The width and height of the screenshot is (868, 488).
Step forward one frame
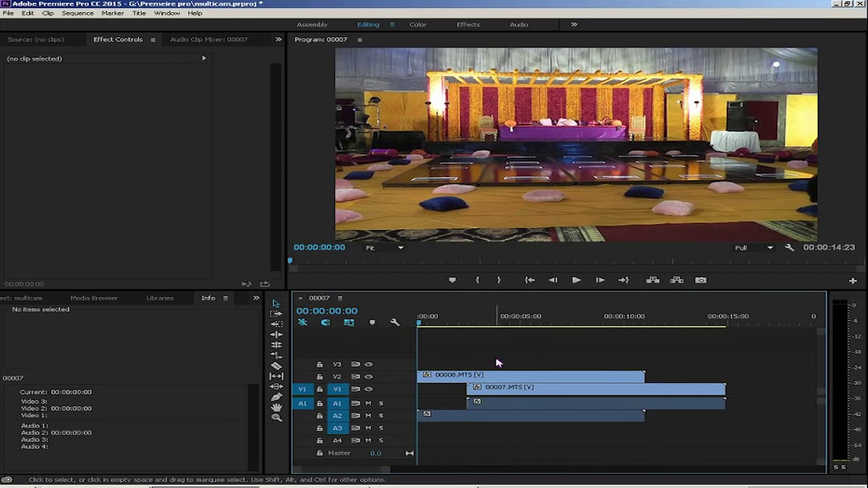(600, 280)
